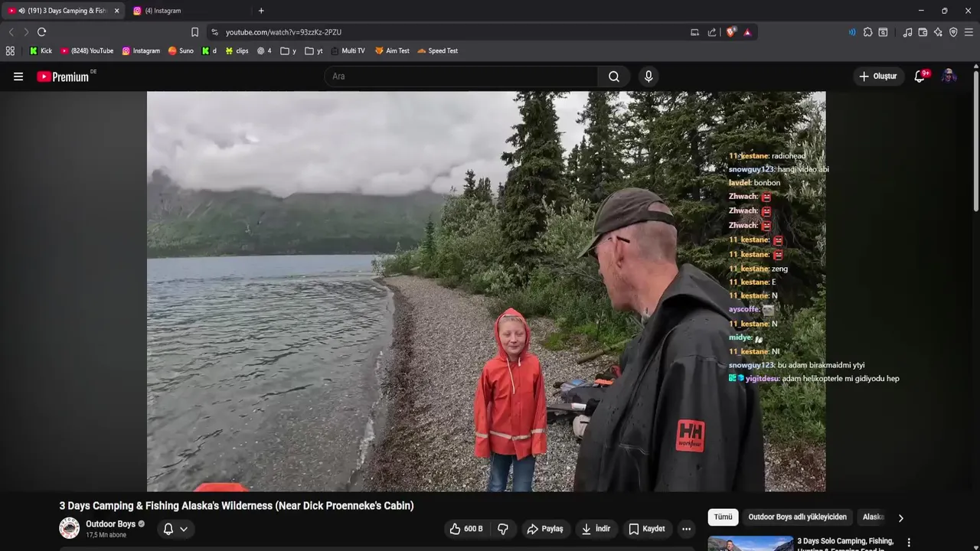Open the browser extensions puzzle icon

[867, 32]
